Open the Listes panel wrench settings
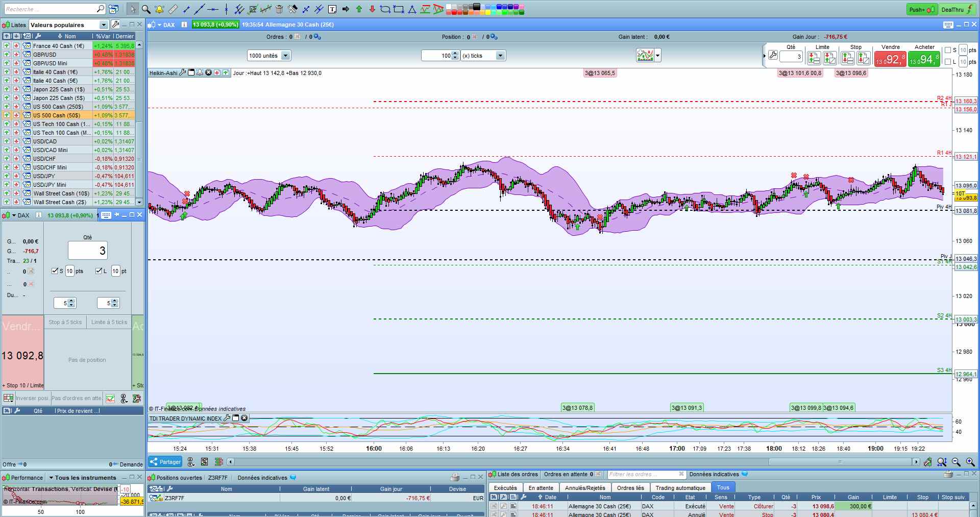 click(115, 24)
